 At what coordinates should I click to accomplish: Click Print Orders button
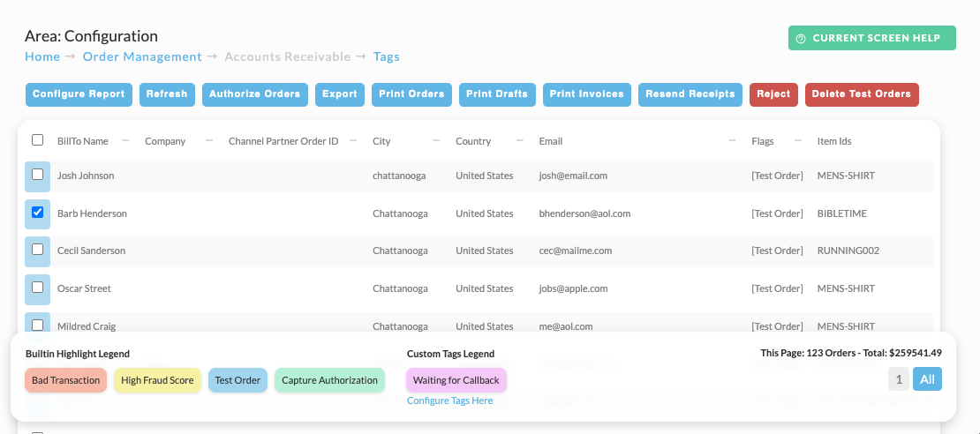(412, 94)
